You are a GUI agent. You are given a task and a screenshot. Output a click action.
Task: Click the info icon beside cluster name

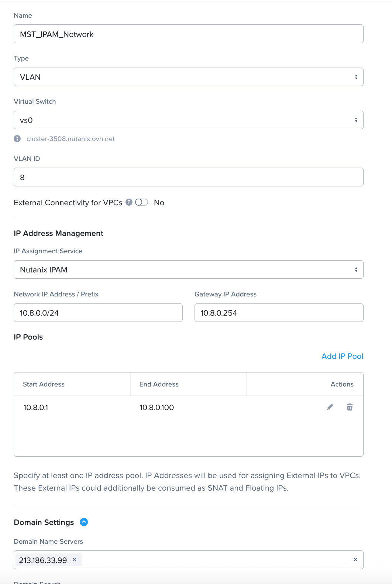tap(17, 139)
